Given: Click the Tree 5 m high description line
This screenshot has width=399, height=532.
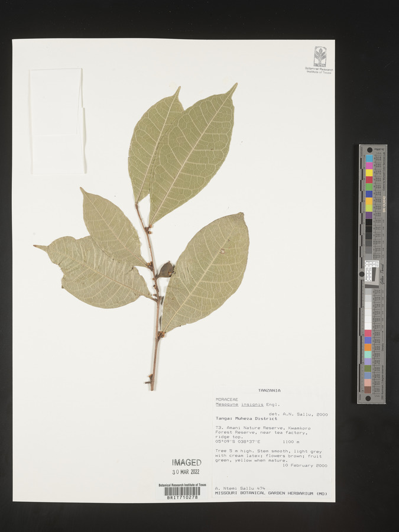Looking at the screenshot, I should (x=268, y=451).
